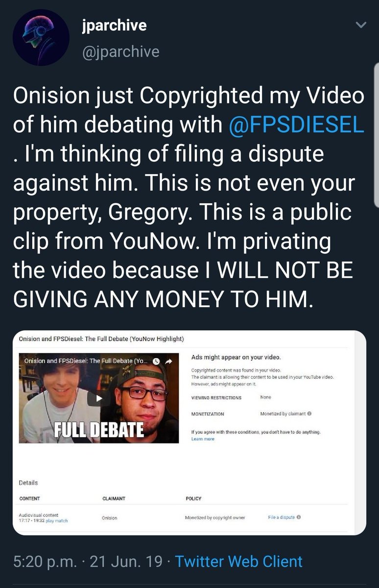This screenshot has width=379, height=588.
Task: Click the Details section heading
Action: [28, 483]
